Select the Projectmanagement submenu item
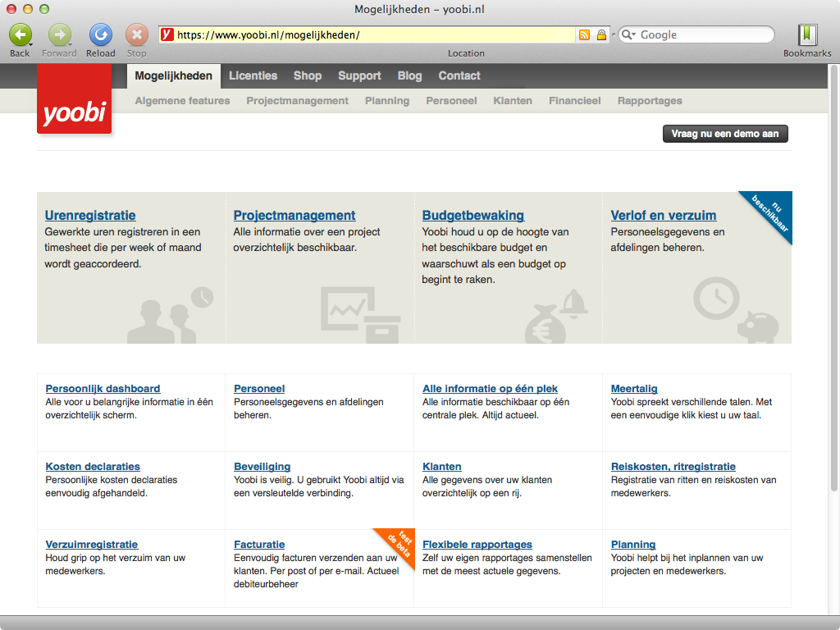The width and height of the screenshot is (840, 630). click(297, 101)
